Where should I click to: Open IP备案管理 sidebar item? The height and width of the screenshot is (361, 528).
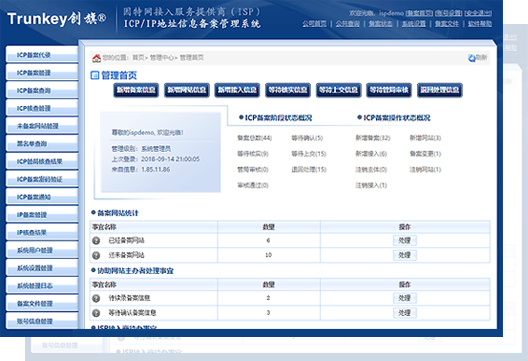pos(42,215)
